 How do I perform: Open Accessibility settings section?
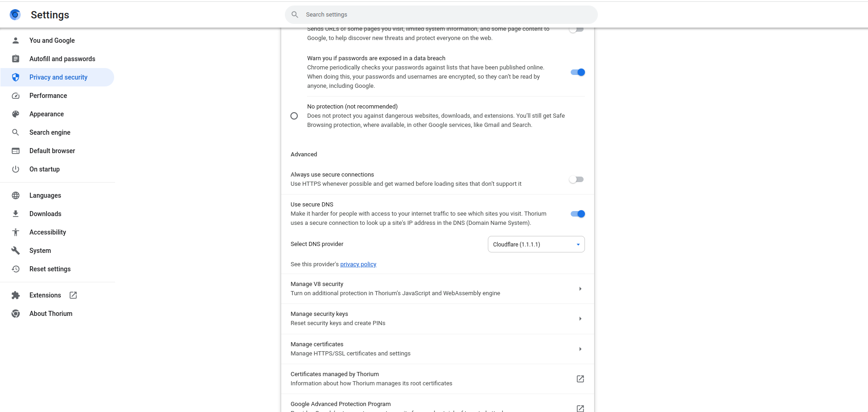pos(57,232)
